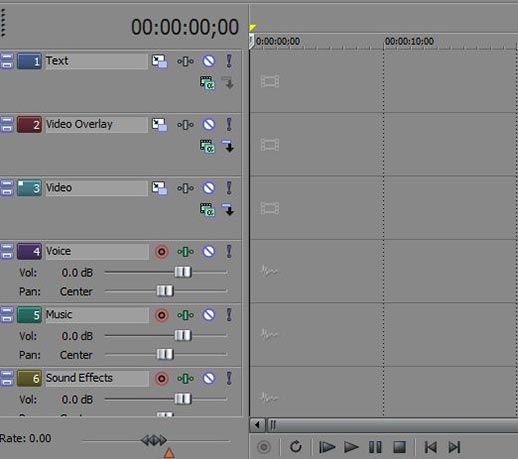The height and width of the screenshot is (459, 518).
Task: Click the 00:00:10:00 ruler mark
Action: coord(409,41)
